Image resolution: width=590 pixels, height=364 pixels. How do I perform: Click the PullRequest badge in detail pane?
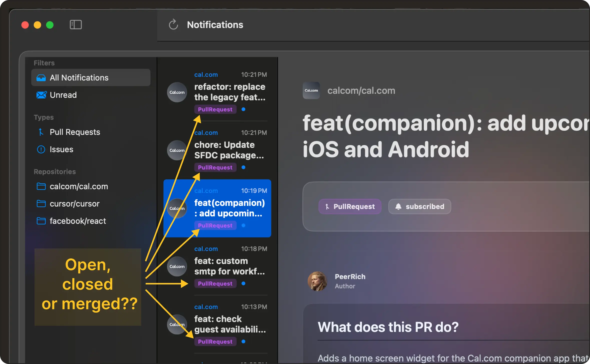click(x=350, y=206)
